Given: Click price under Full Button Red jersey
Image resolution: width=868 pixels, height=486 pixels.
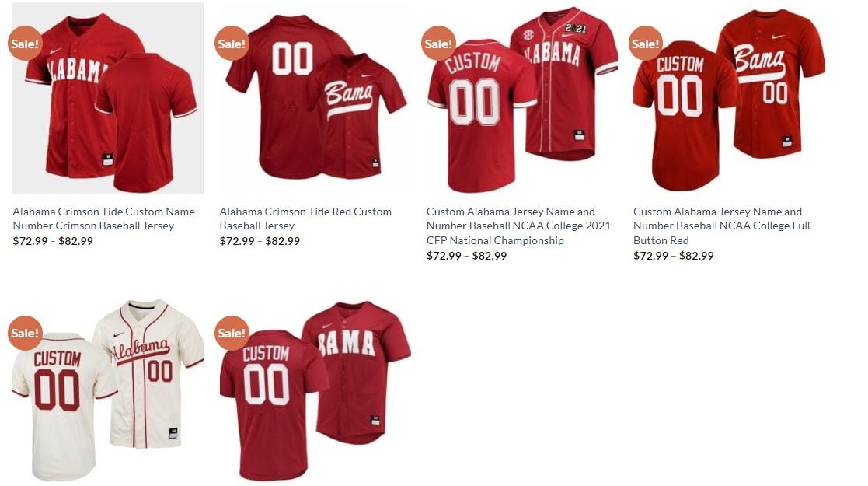Looking at the screenshot, I should [674, 256].
